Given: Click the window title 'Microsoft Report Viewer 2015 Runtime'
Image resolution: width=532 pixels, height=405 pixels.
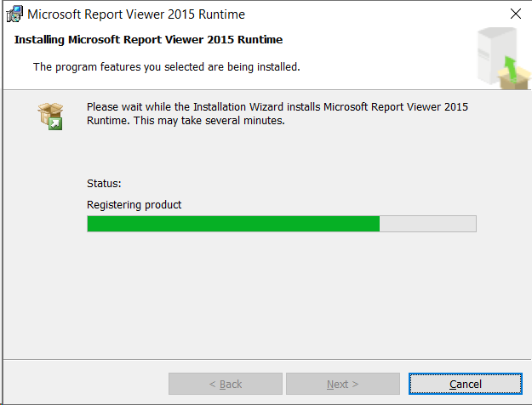Looking at the screenshot, I should (x=136, y=14).
